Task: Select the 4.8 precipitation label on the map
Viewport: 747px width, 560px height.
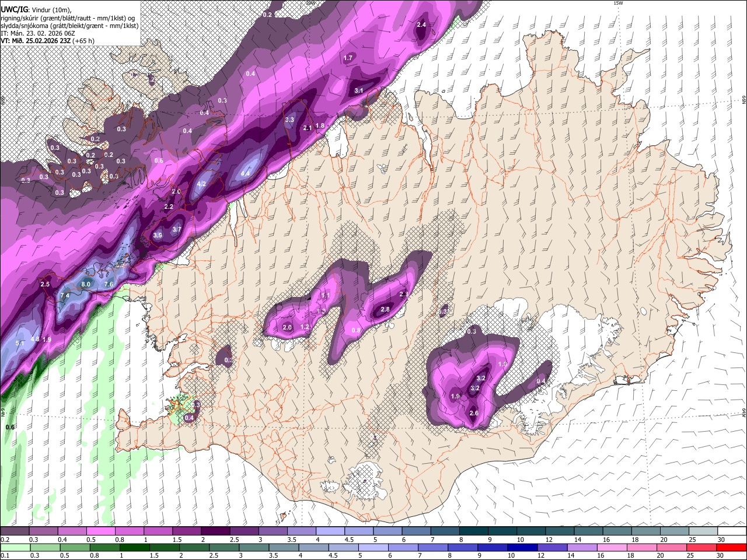Action: [x=35, y=339]
